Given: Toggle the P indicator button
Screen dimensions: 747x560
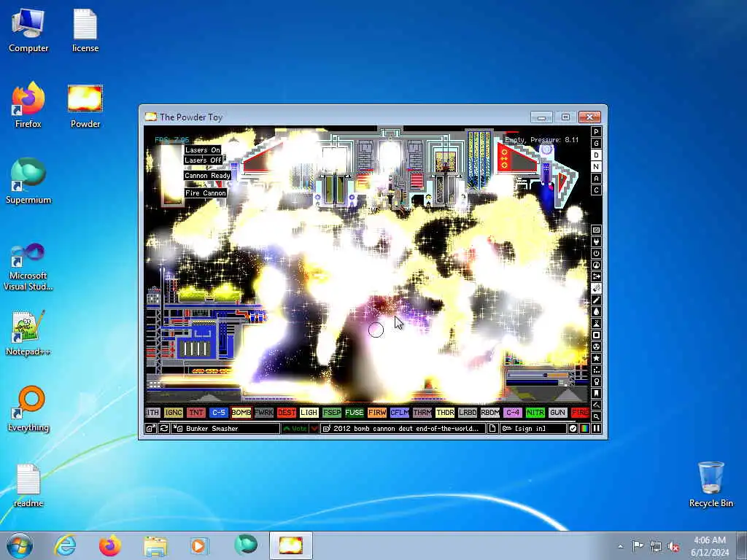Looking at the screenshot, I should (x=596, y=132).
